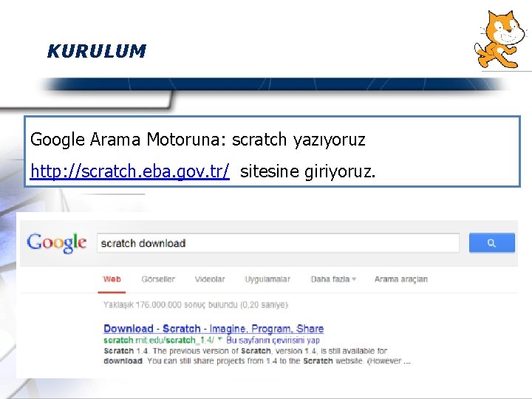Switch to the Görseller tab
Screen dimensions: 532x399
158,279
